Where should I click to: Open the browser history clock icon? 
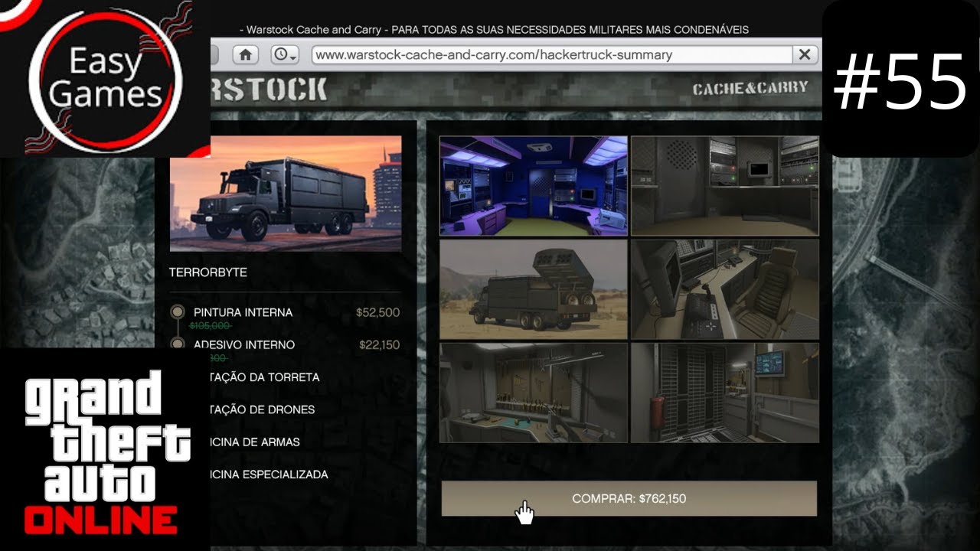tap(285, 54)
